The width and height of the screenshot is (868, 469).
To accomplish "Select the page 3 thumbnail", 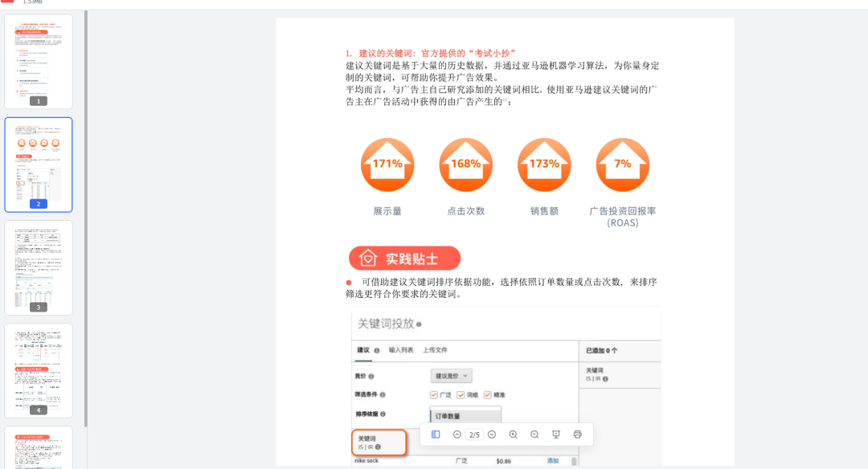I will [x=38, y=267].
